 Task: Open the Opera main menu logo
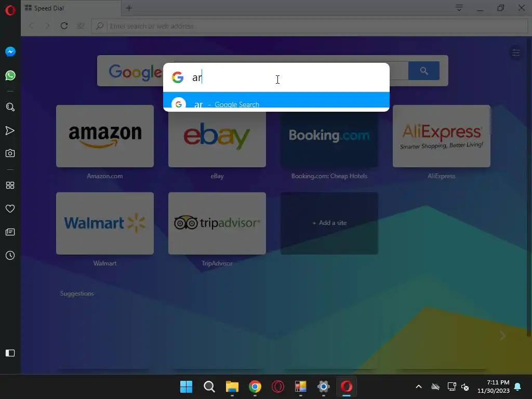(x=10, y=10)
